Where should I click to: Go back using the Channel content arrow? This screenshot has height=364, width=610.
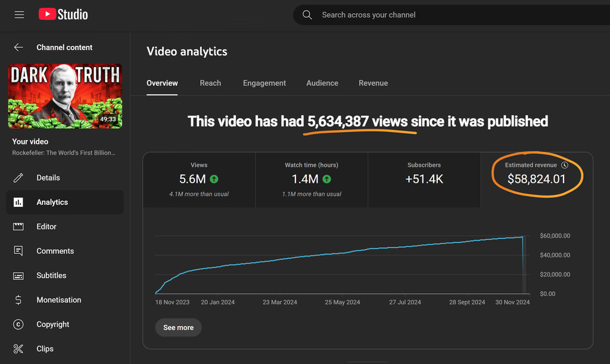[18, 48]
